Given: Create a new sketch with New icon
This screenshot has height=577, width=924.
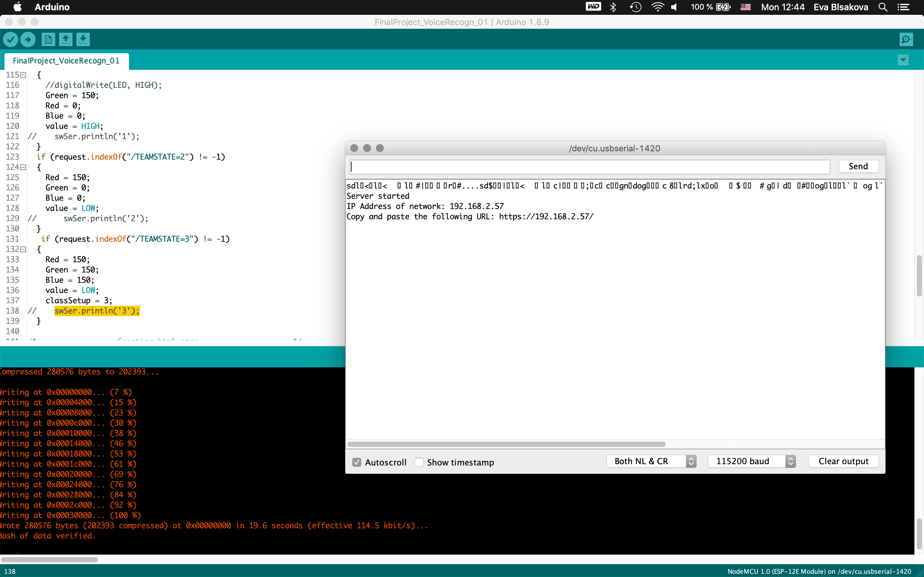Looking at the screenshot, I should click(48, 39).
